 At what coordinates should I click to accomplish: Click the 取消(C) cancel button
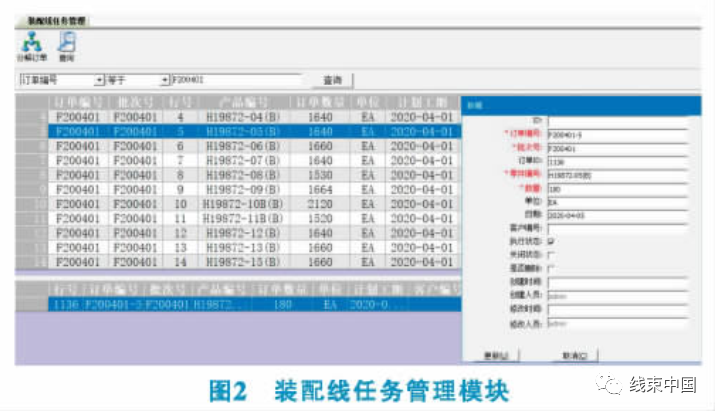[575, 355]
